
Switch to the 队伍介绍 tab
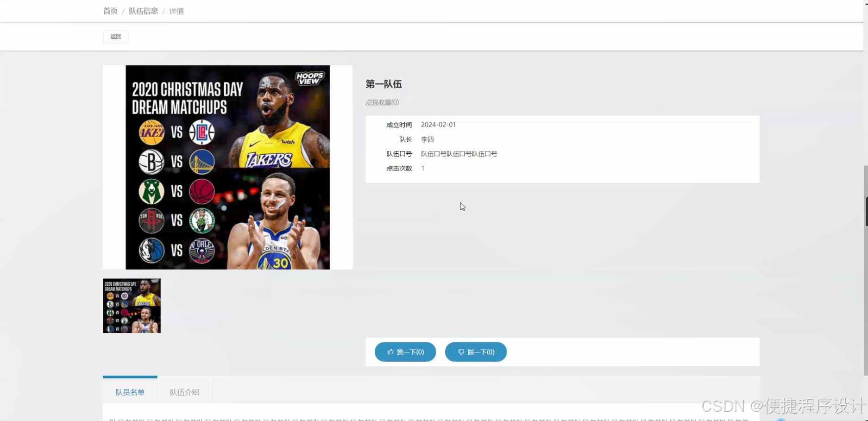pos(184,392)
